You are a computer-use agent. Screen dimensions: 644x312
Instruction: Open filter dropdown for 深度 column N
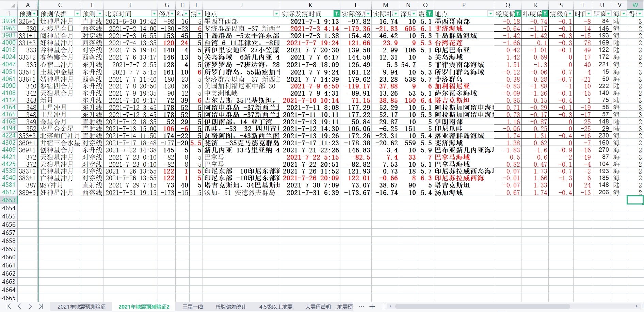point(414,14)
